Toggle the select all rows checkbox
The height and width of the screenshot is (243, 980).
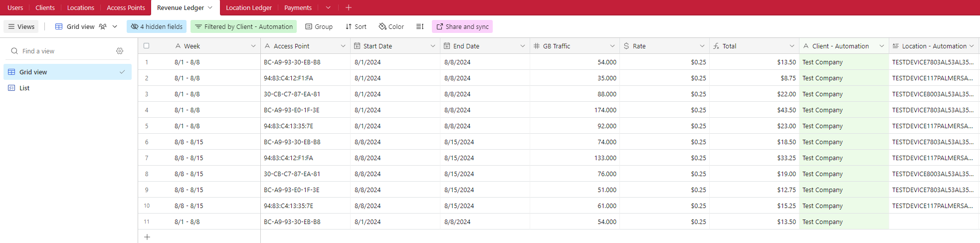(146, 45)
